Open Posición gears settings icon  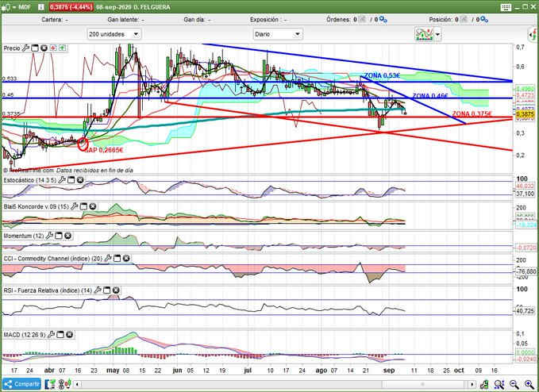point(484,20)
